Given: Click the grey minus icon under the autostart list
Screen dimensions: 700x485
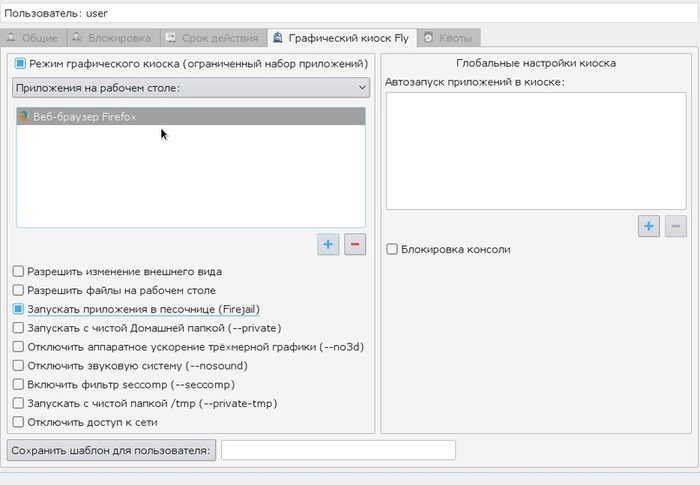Looking at the screenshot, I should [x=676, y=226].
